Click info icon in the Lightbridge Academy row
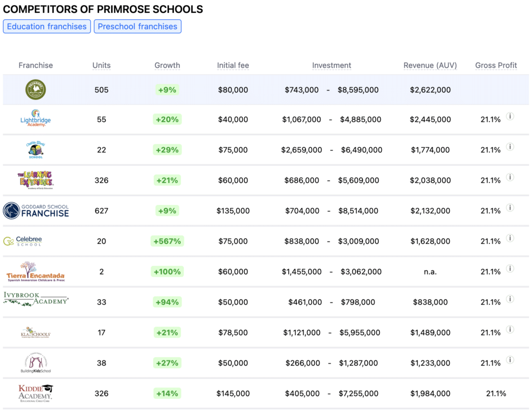This screenshot has width=532, height=414. [x=510, y=116]
